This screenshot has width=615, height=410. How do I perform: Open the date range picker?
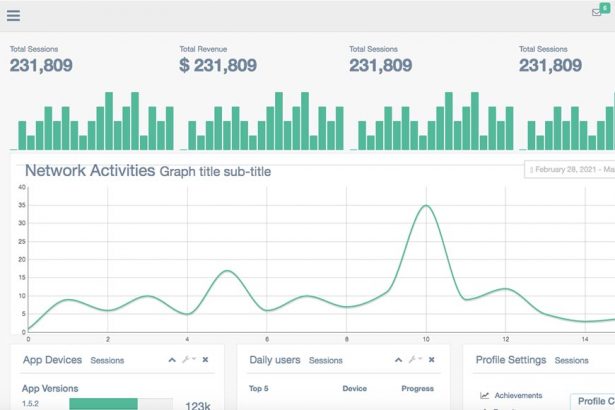pos(570,169)
